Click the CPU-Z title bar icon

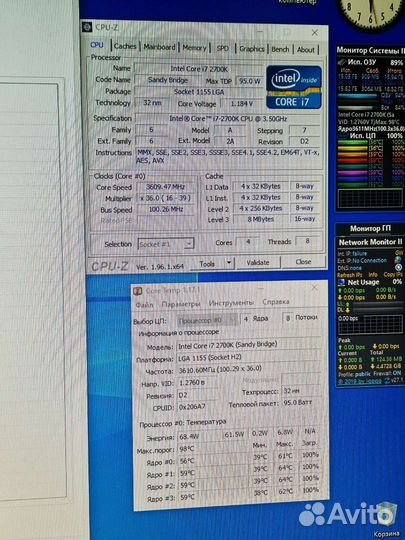coord(87,27)
